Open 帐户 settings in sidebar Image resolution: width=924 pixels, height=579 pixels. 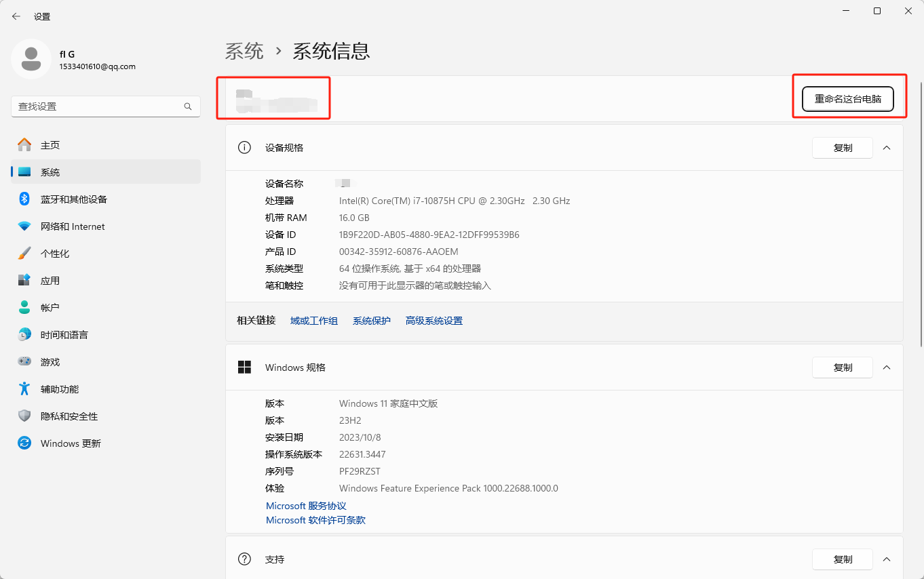[106, 308]
